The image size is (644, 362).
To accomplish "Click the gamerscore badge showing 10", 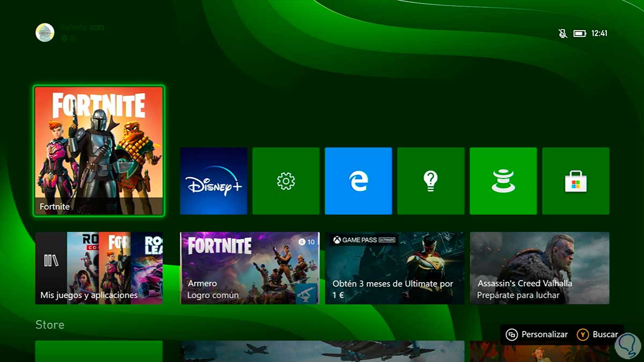I will pos(307,242).
